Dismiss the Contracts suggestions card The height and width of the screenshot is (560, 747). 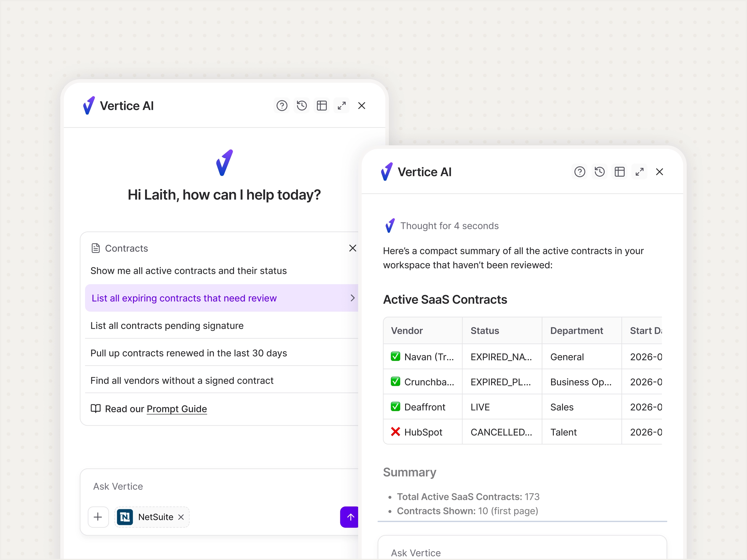tap(353, 248)
